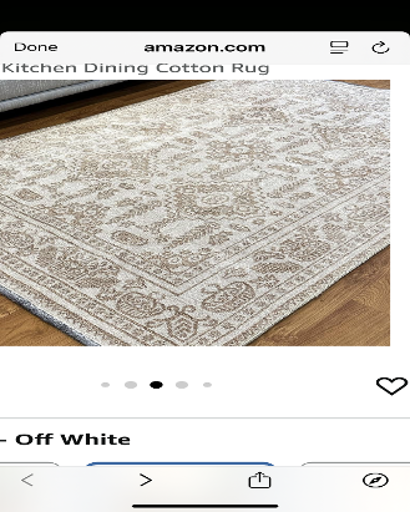Tap the rug product photo
Image resolution: width=410 pixels, height=512 pixels.
click(195, 213)
